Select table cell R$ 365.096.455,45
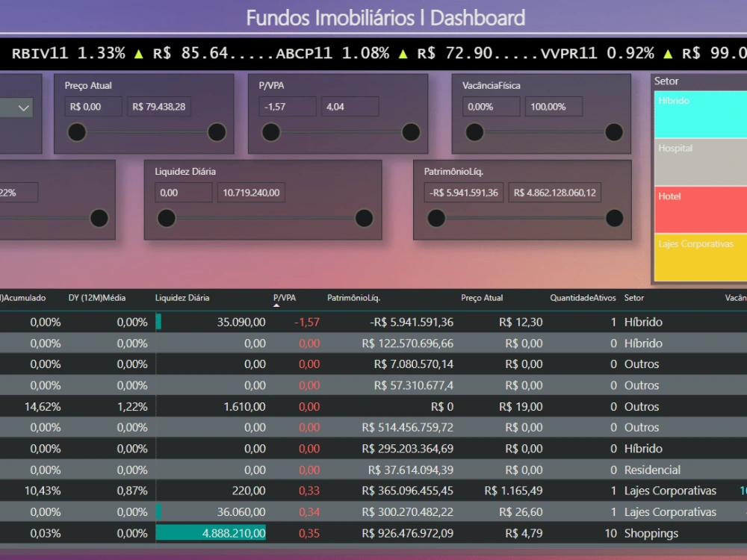Viewport: 747px width, 560px height. tap(407, 491)
